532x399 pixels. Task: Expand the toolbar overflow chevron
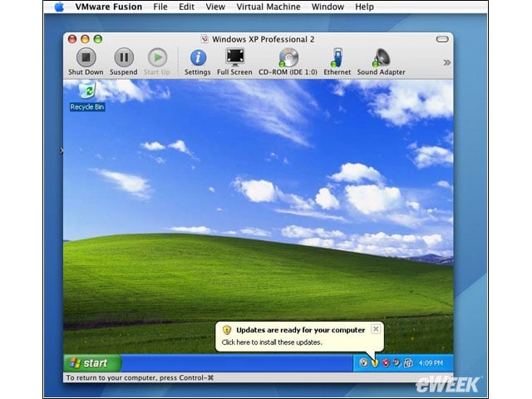[x=447, y=62]
